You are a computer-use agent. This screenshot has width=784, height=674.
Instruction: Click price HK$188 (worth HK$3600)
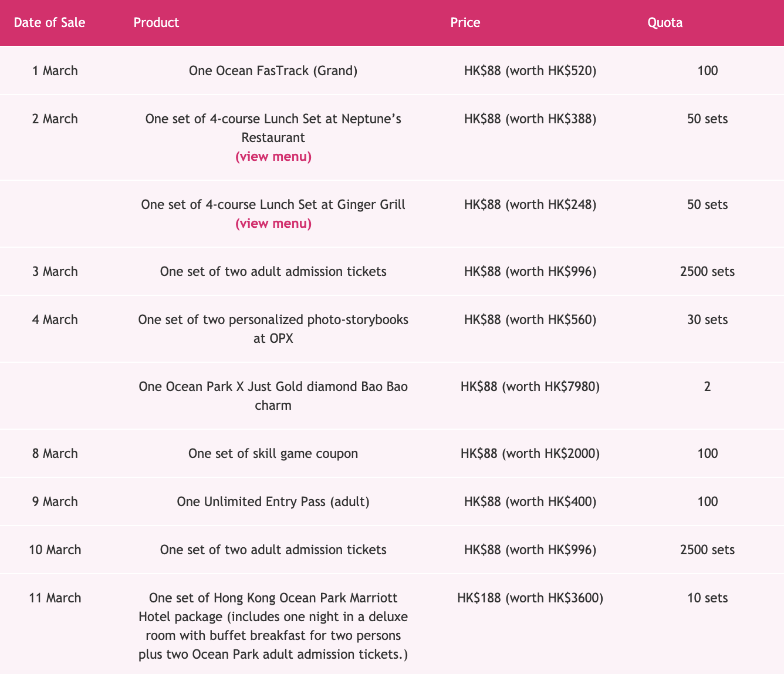[x=530, y=598]
